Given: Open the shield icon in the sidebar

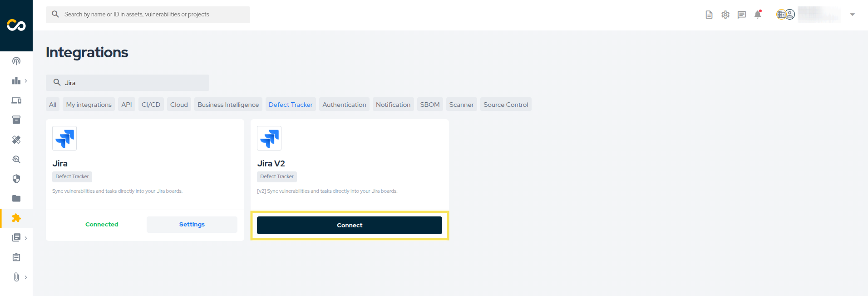Looking at the screenshot, I should pos(16,179).
